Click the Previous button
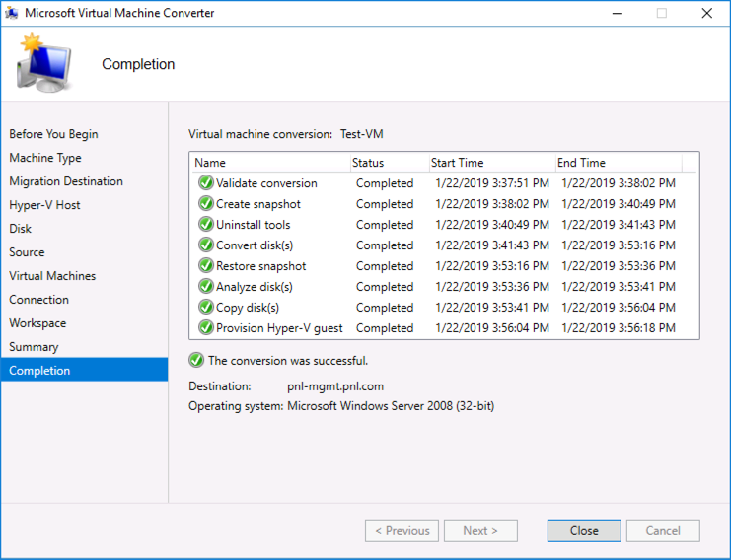731x560 pixels. (x=402, y=531)
